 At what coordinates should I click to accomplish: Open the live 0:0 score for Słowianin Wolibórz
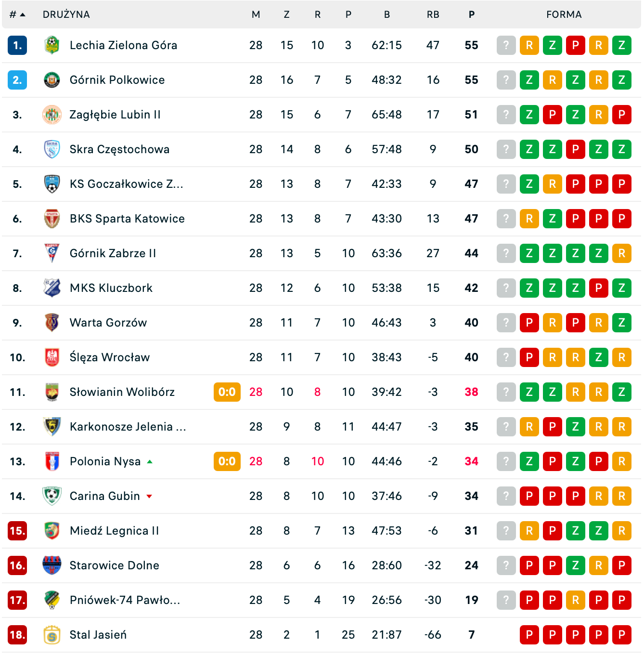pyautogui.click(x=227, y=392)
